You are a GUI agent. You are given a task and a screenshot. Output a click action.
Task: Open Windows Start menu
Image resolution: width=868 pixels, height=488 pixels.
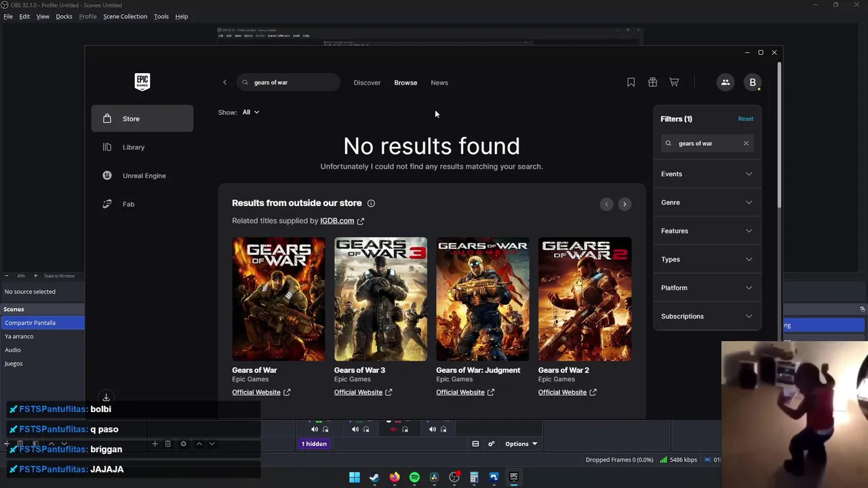[355, 477]
